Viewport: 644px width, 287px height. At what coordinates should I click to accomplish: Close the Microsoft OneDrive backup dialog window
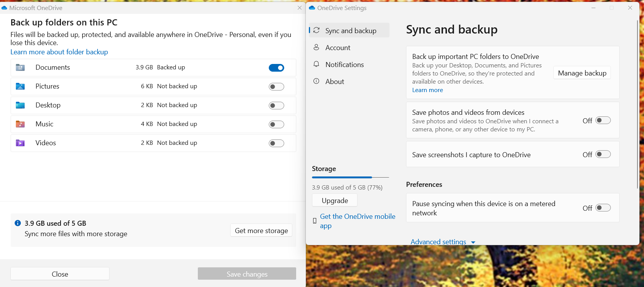pyautogui.click(x=300, y=8)
